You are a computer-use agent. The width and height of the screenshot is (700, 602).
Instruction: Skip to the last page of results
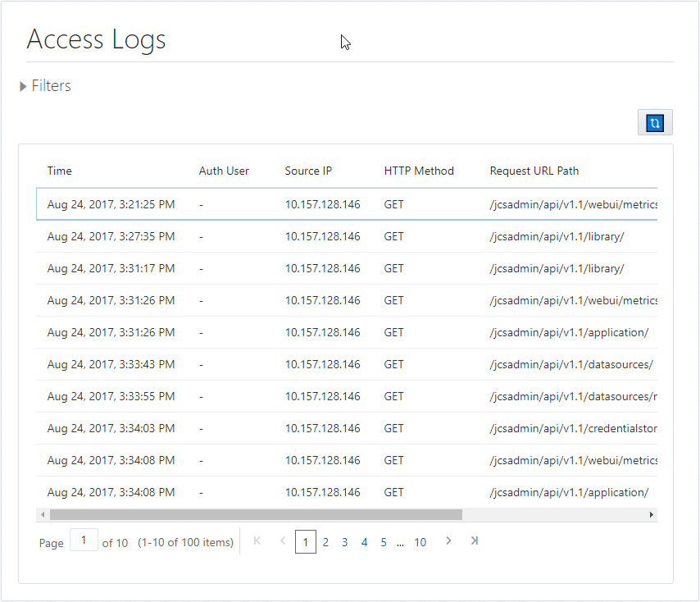click(x=474, y=541)
